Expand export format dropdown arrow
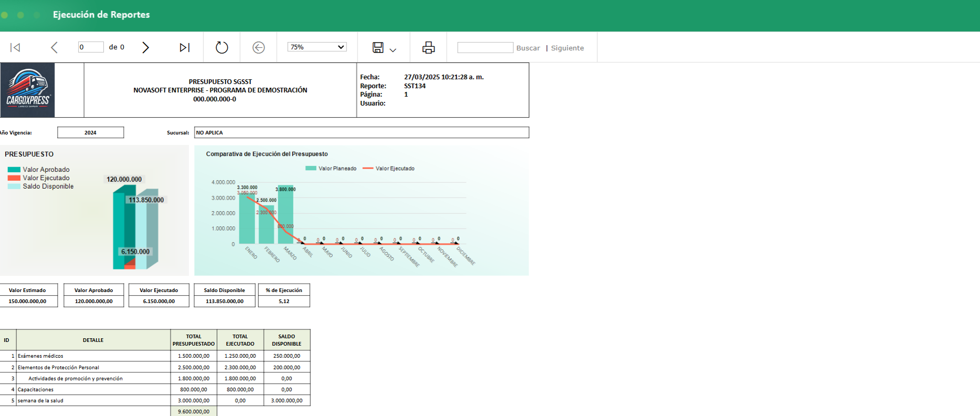Image resolution: width=980 pixels, height=416 pixels. pos(393,50)
